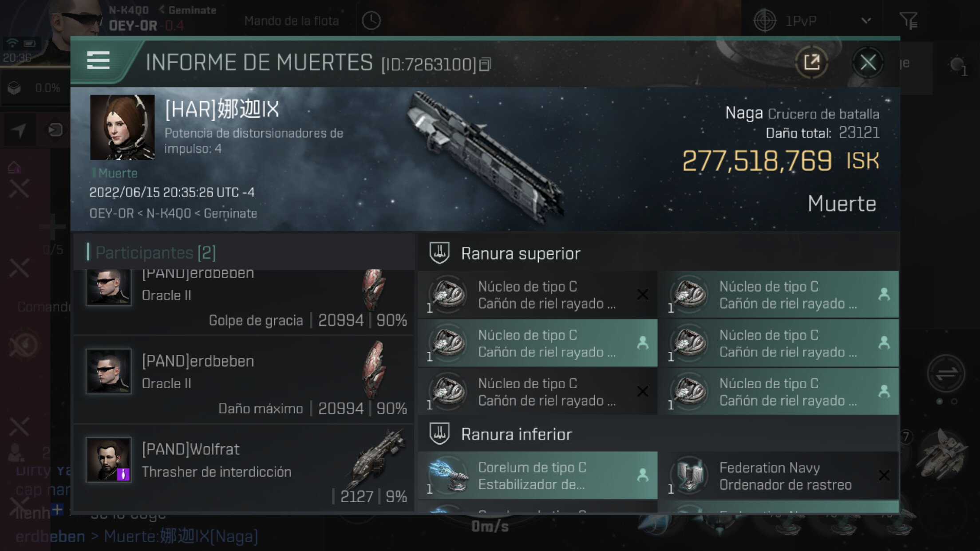This screenshot has width=980, height=551.
Task: Copy the kill report ID
Action: tap(486, 65)
